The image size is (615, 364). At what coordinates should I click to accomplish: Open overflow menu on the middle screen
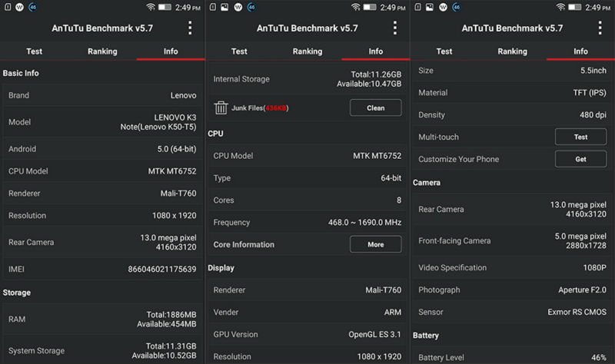[395, 28]
